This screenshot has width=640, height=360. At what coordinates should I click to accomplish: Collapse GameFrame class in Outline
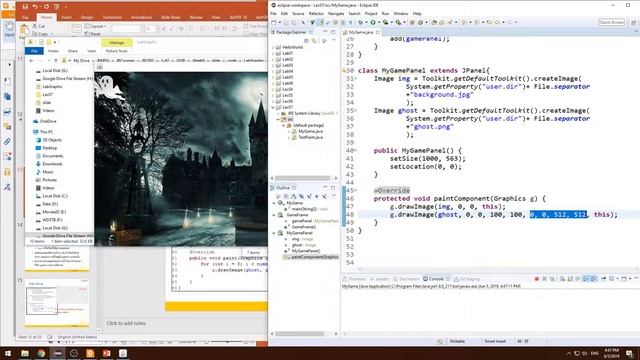coord(274,215)
